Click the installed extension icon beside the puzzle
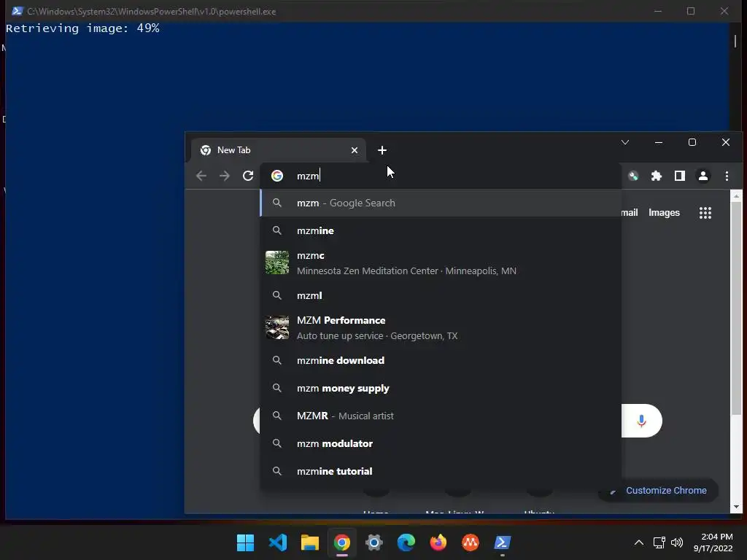Image resolution: width=747 pixels, height=560 pixels. (x=633, y=176)
